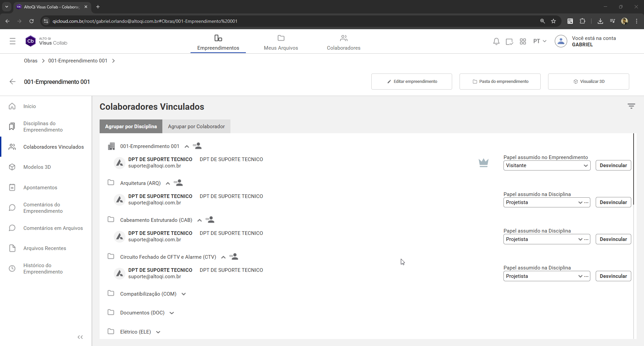Click the filter icon beside Colaboradores Vinculados
Image resolution: width=644 pixels, height=346 pixels.
631,106
